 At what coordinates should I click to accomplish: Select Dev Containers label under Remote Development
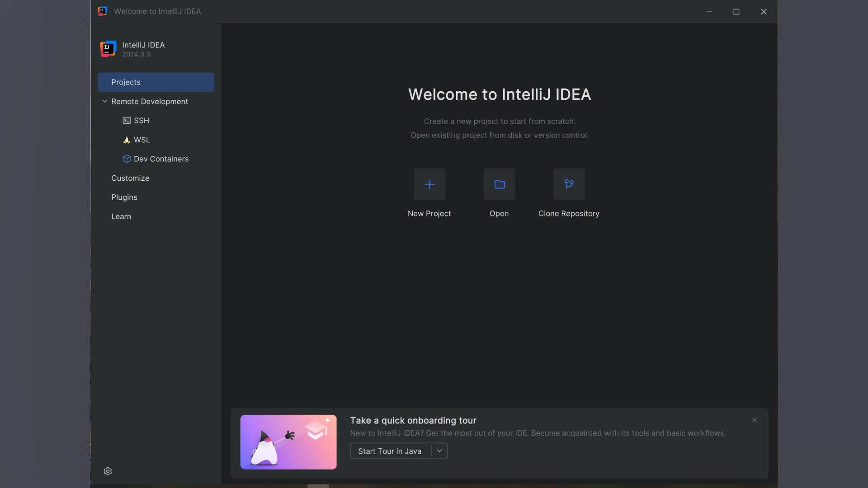click(161, 159)
